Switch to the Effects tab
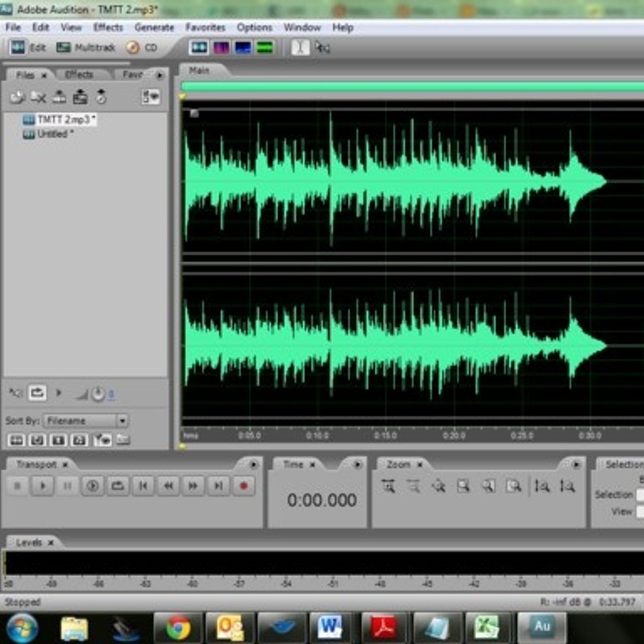Screen dimensions: 644x644 pyautogui.click(x=79, y=75)
